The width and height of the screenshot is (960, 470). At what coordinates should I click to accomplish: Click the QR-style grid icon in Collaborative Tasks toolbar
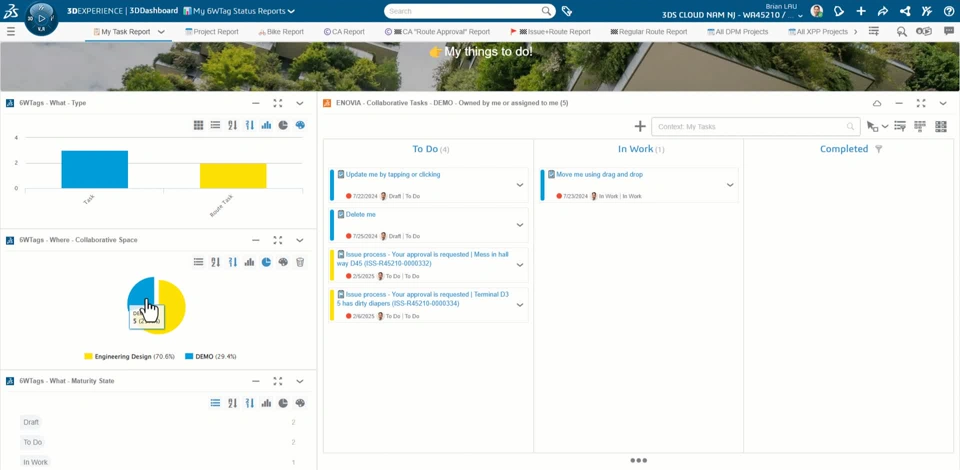(x=940, y=126)
